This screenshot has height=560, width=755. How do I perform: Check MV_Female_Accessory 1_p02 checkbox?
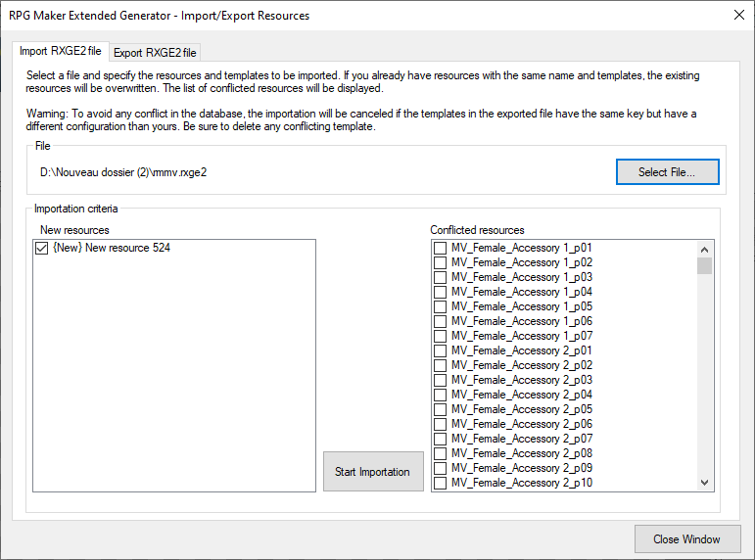pyautogui.click(x=440, y=262)
